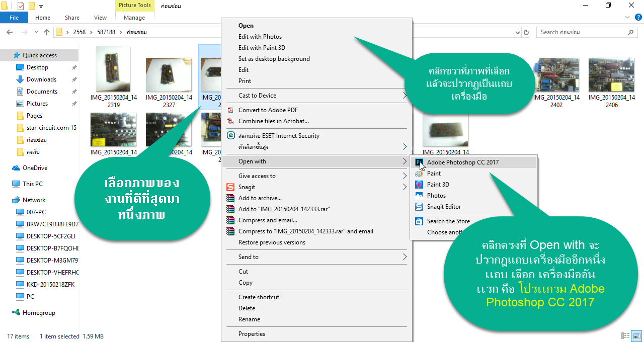Expand the Send to submenu
The height and width of the screenshot is (342, 644).
(x=405, y=257)
